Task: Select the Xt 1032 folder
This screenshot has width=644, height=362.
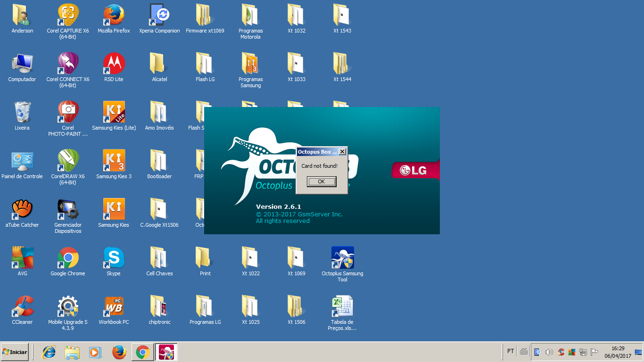Action: [297, 19]
